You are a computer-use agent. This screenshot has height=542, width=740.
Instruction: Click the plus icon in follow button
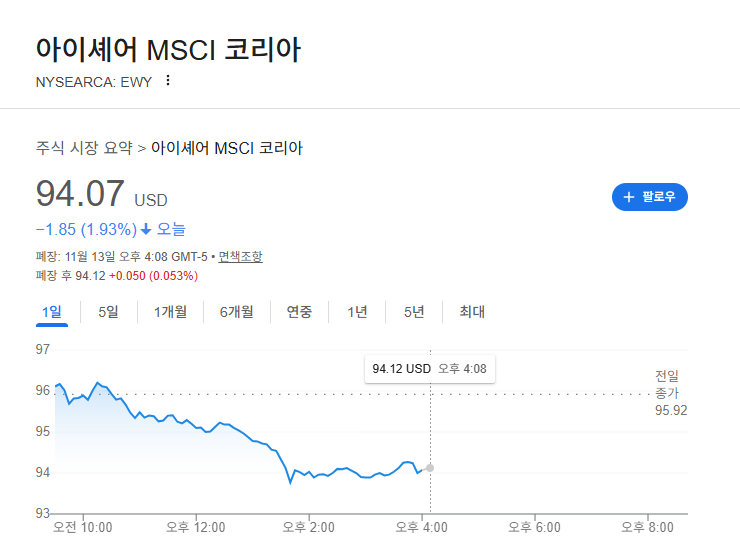click(x=629, y=197)
